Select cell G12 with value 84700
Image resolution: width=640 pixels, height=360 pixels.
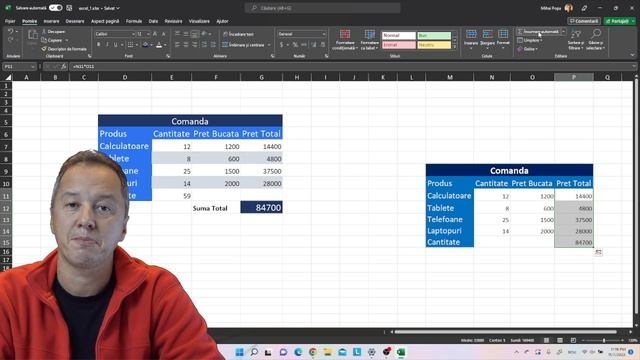tap(261, 207)
